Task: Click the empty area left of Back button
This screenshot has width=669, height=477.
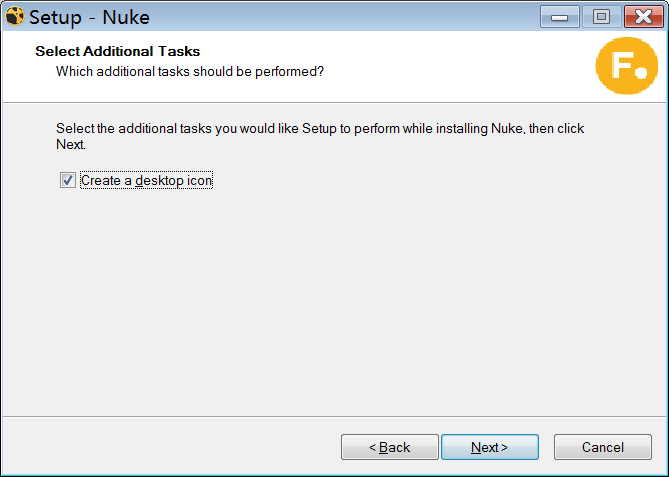Action: click(170, 447)
